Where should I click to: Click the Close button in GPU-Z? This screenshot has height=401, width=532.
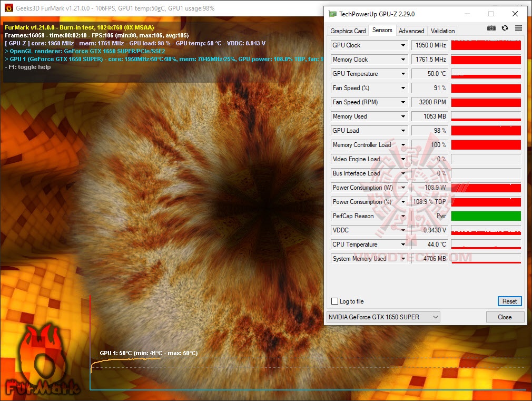(x=505, y=317)
